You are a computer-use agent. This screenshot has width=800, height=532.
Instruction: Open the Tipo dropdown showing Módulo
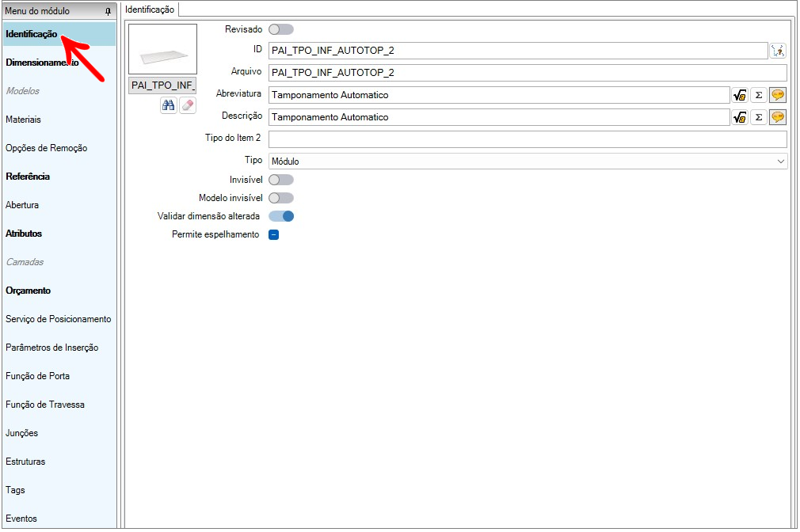tap(528, 161)
